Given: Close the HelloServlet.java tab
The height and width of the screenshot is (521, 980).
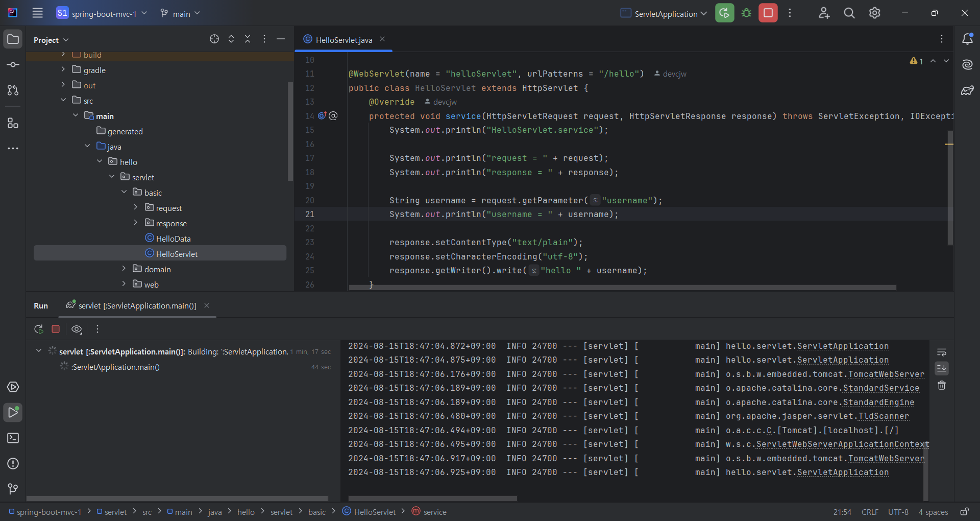Looking at the screenshot, I should point(382,39).
